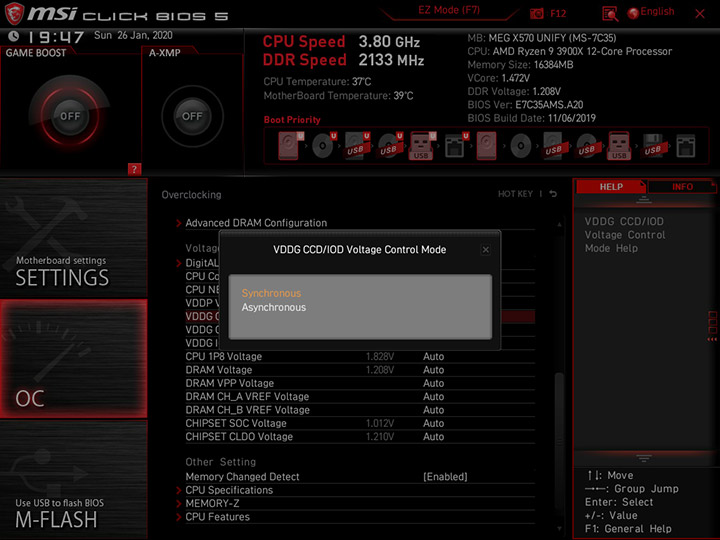Exit BIOS with the top-right red X
This screenshot has width=720, height=540.
700,13
